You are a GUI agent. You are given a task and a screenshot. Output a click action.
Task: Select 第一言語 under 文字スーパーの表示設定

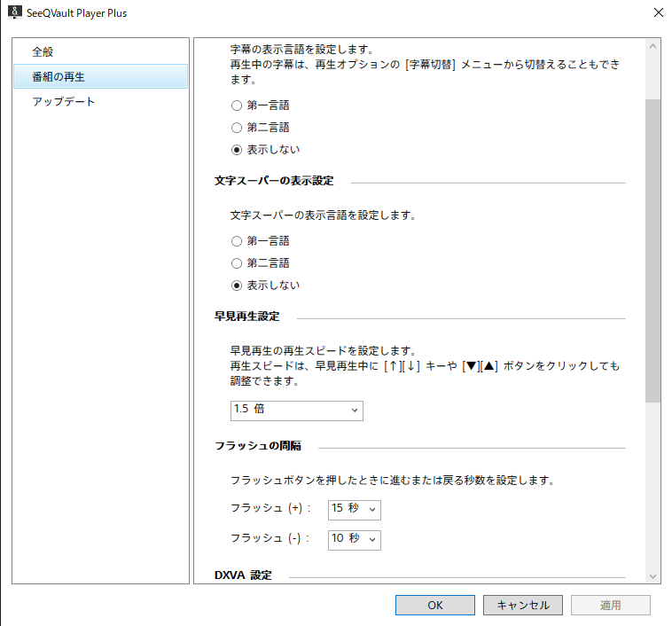pyautogui.click(x=237, y=240)
